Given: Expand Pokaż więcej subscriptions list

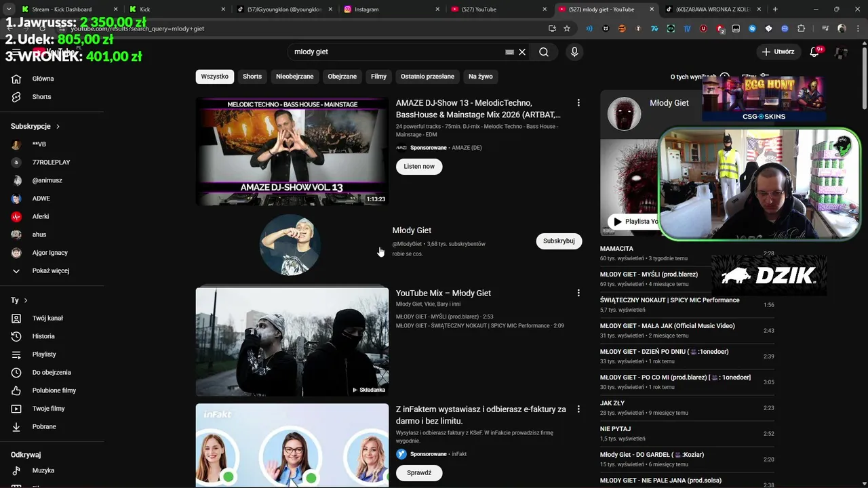Looking at the screenshot, I should coord(52,270).
